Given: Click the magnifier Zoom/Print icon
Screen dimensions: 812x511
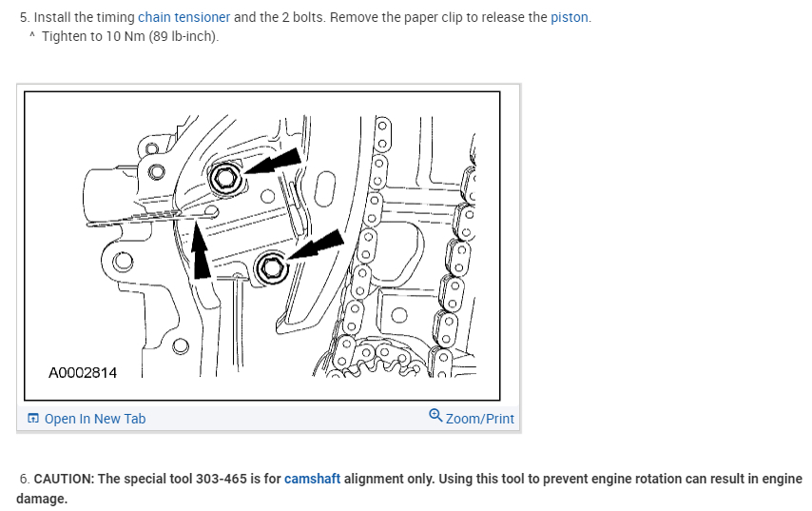Looking at the screenshot, I should pos(435,416).
